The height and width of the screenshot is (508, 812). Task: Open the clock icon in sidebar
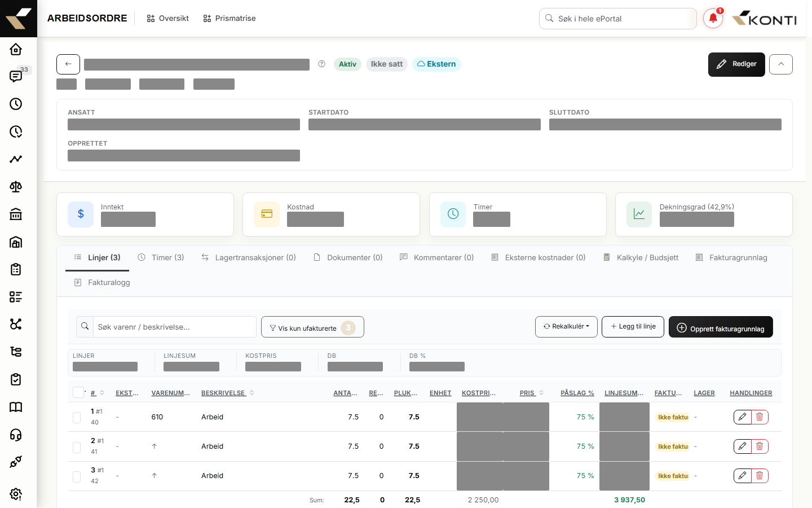[x=16, y=104]
